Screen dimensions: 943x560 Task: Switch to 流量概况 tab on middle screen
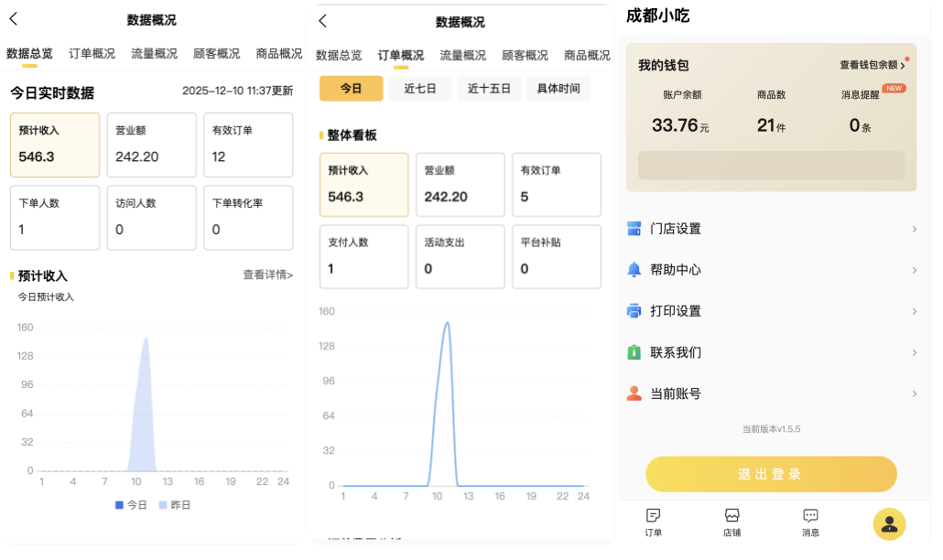click(x=463, y=55)
